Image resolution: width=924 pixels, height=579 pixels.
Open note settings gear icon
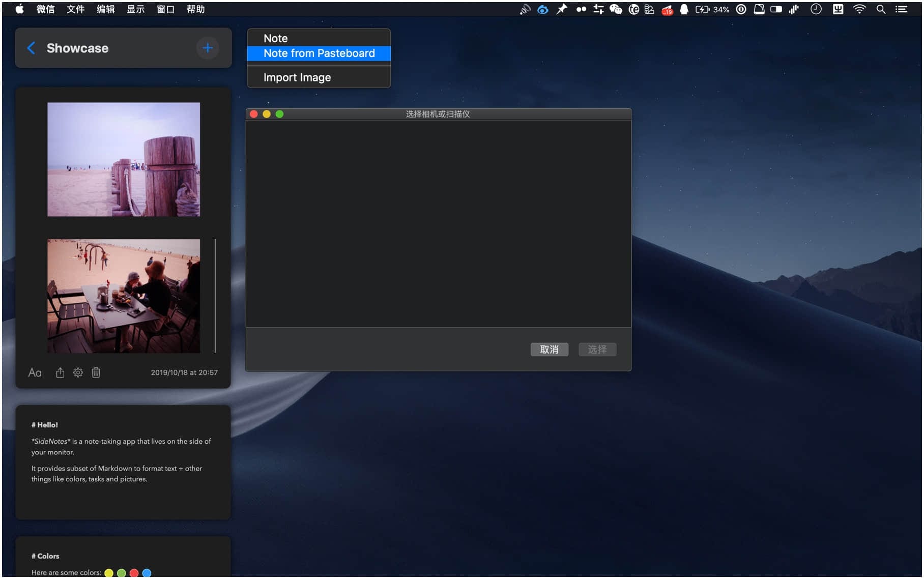coord(78,372)
